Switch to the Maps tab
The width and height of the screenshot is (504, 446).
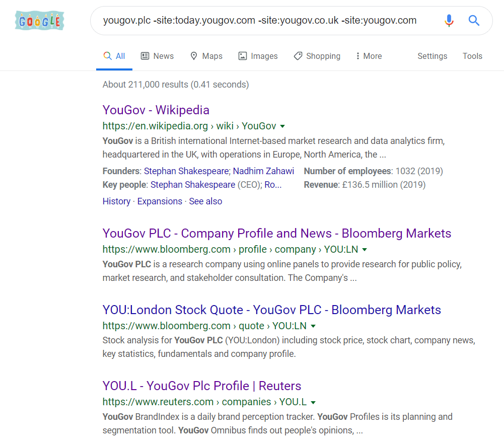pyautogui.click(x=206, y=56)
